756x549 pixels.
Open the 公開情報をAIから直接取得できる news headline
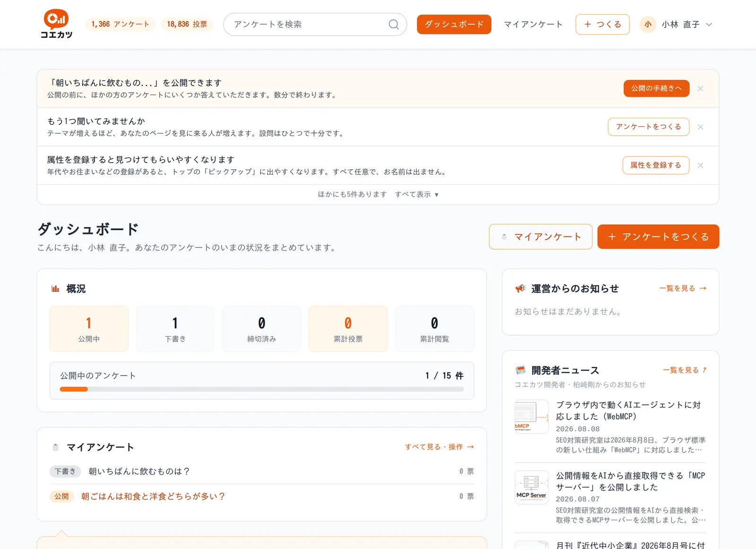[x=630, y=481]
